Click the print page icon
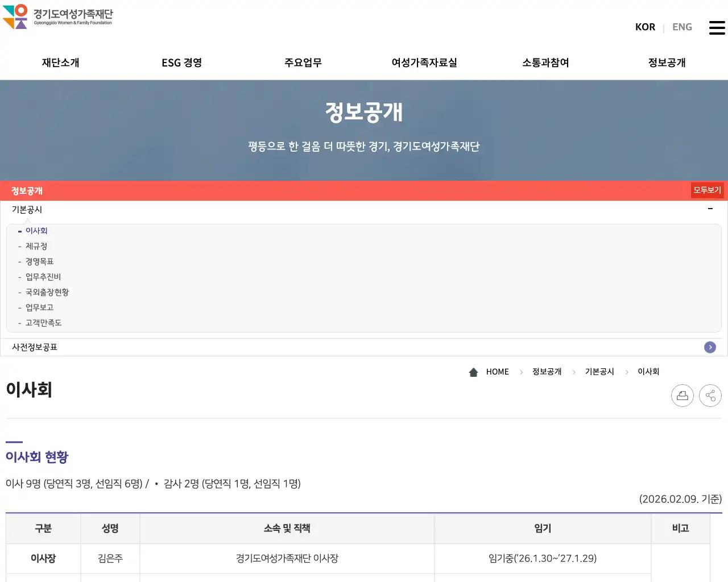This screenshot has height=582, width=728. click(682, 396)
